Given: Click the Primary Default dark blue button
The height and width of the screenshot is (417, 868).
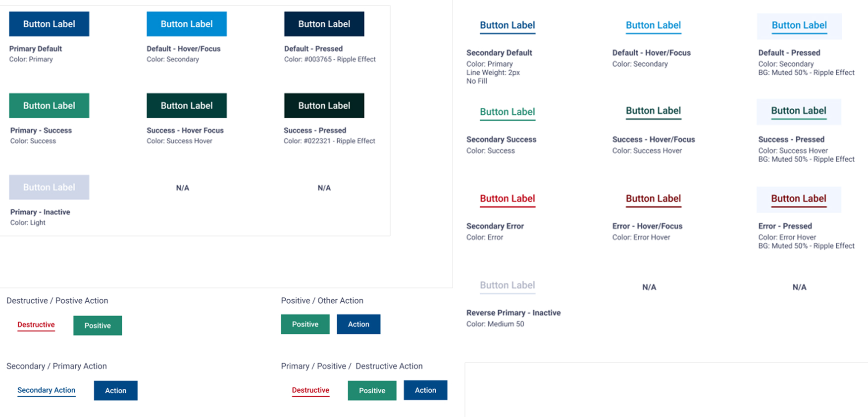Looking at the screenshot, I should pos(49,24).
